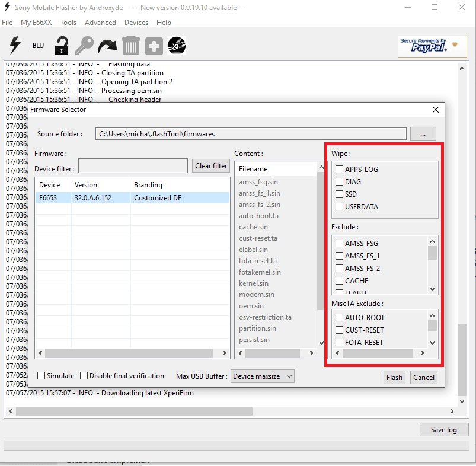Screen dimensions: 476x466
Task: Open the Tools menu
Action: coord(68,23)
